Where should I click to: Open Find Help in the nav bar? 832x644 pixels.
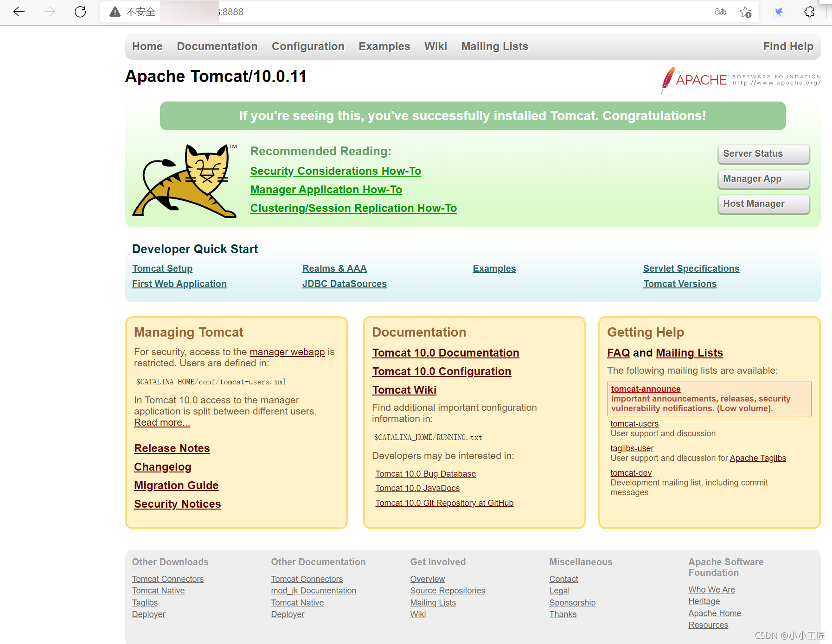(x=788, y=46)
